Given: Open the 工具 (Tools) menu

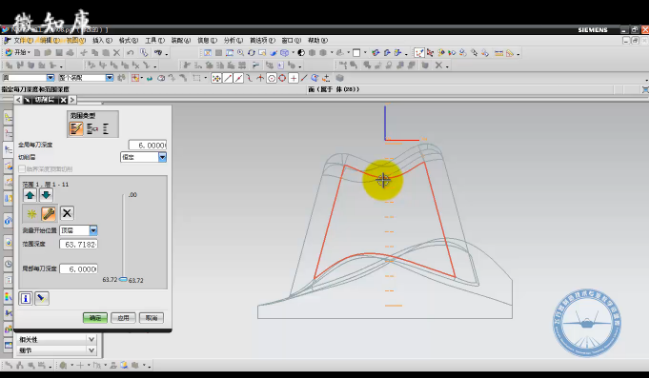Looking at the screenshot, I should tap(155, 41).
